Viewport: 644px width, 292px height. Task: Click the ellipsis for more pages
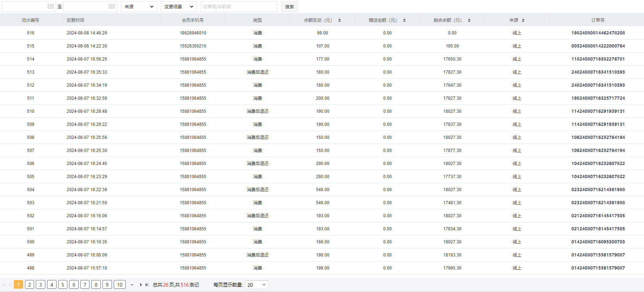click(x=132, y=285)
